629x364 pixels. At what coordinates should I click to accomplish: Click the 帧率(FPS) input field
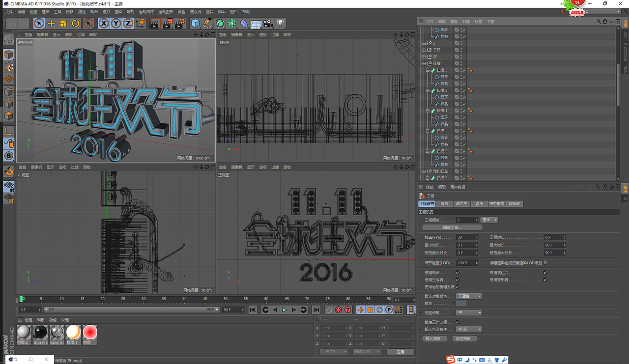pyautogui.click(x=467, y=237)
